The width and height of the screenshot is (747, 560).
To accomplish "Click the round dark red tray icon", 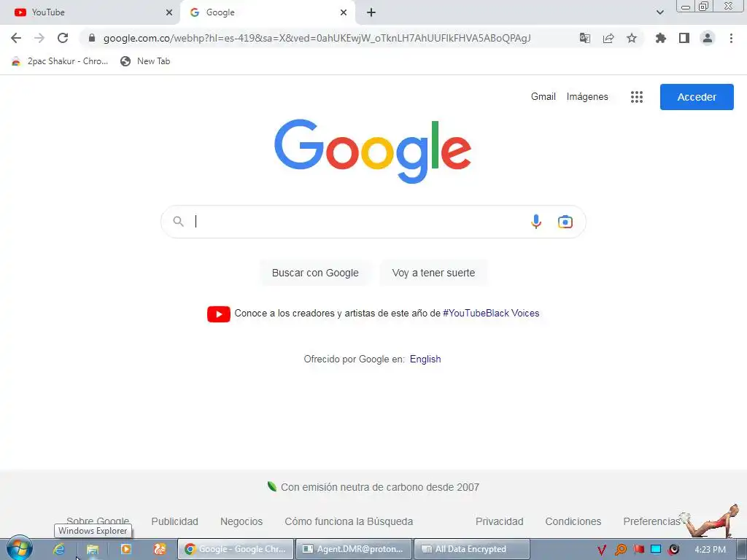I will pos(673,550).
